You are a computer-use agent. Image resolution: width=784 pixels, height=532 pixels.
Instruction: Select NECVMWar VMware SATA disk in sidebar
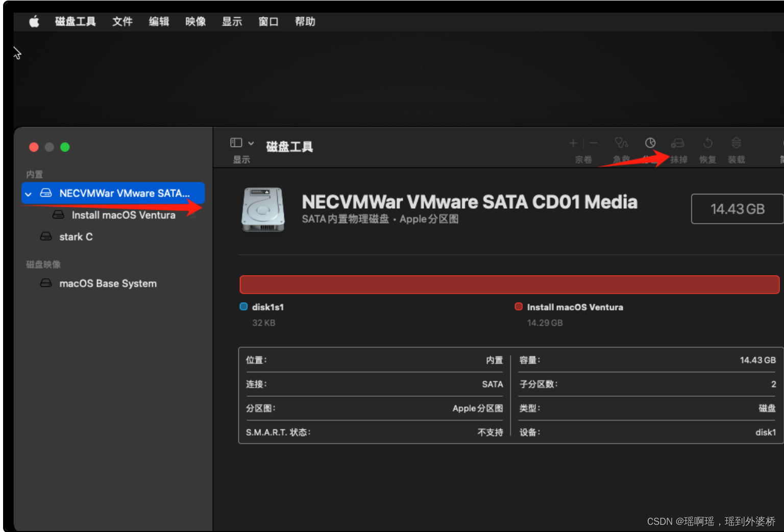click(x=113, y=193)
